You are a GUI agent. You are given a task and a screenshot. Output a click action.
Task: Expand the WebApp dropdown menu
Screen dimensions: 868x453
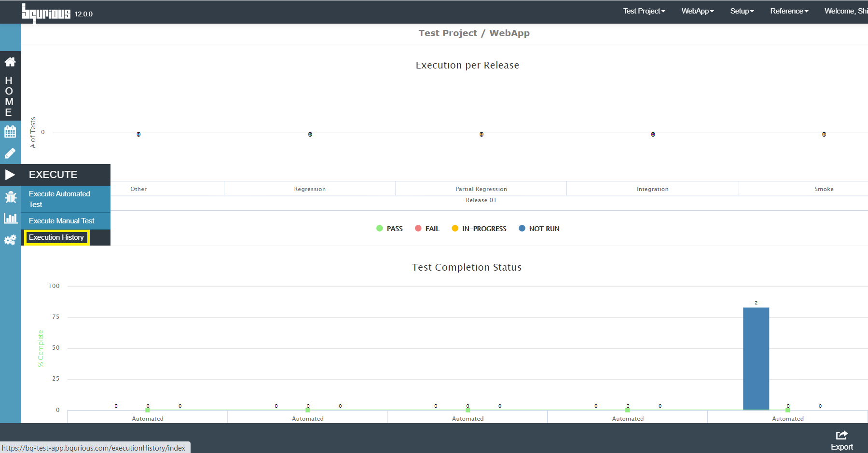697,11
